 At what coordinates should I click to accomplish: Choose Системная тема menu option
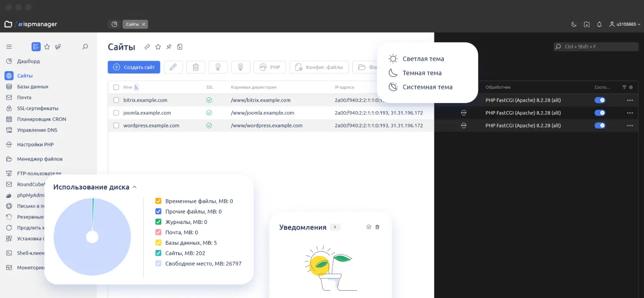point(421,87)
